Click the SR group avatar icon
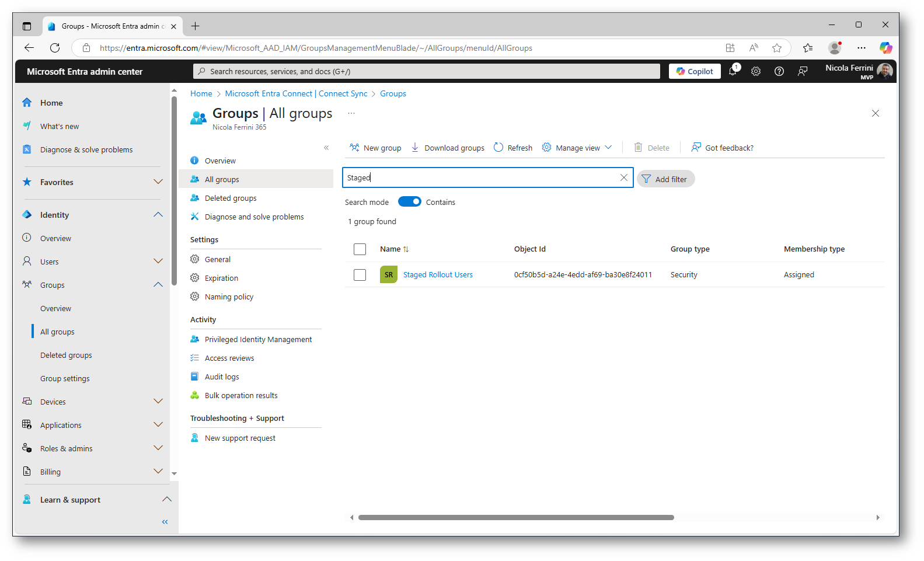Screen dimensions: 924x561 (x=389, y=274)
